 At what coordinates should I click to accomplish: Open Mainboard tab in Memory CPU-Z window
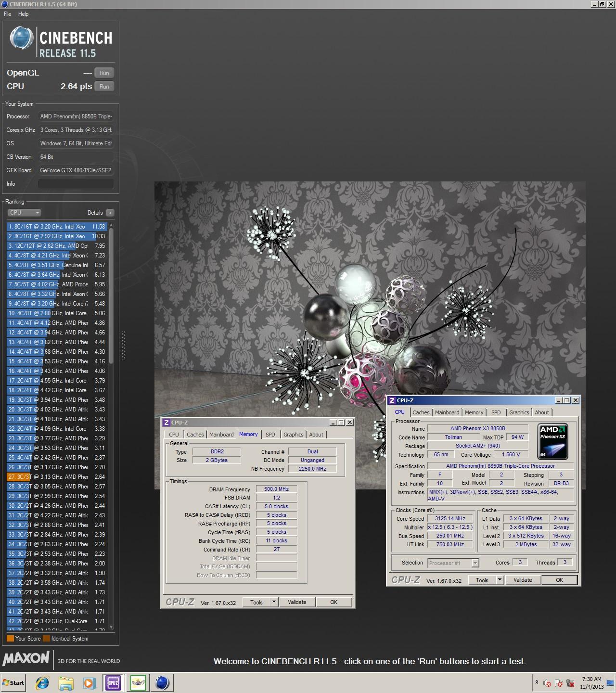pyautogui.click(x=221, y=435)
